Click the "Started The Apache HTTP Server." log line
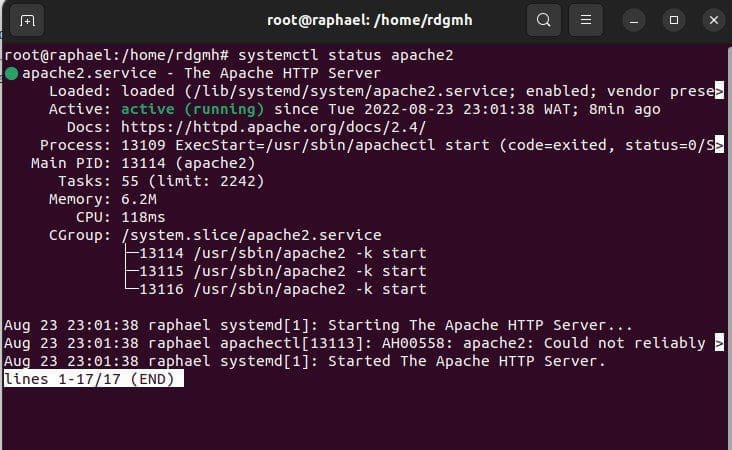Screen dimensions: 732x450 (x=467, y=361)
